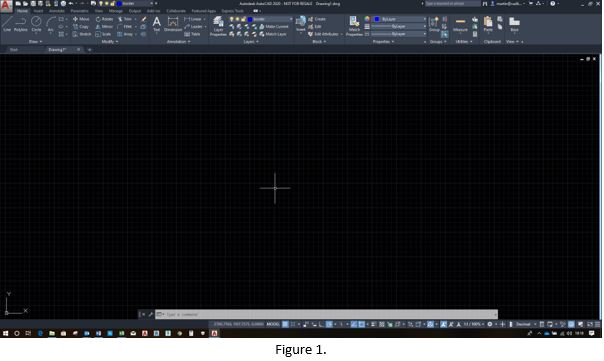Open the Windows Start menu
Viewport: 604px width, 361px height.
[5, 333]
